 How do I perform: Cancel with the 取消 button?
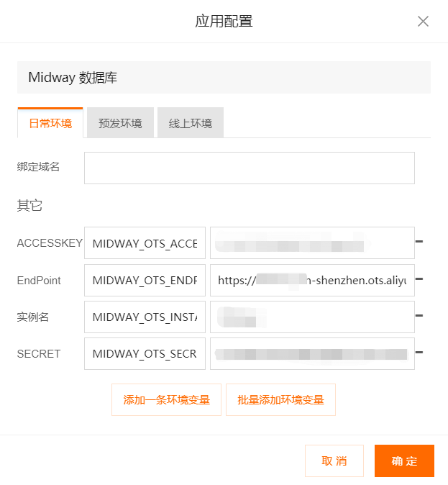[334, 461]
